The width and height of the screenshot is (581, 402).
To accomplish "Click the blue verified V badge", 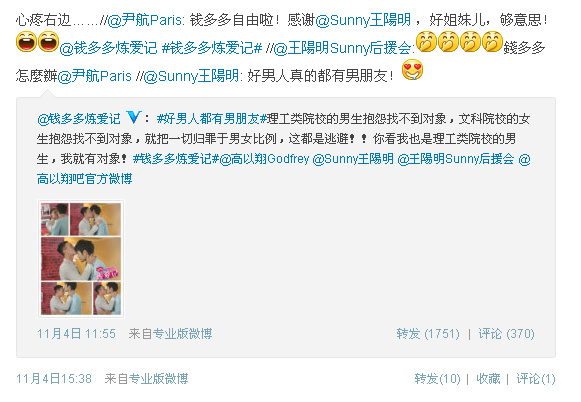I will click(x=133, y=117).
